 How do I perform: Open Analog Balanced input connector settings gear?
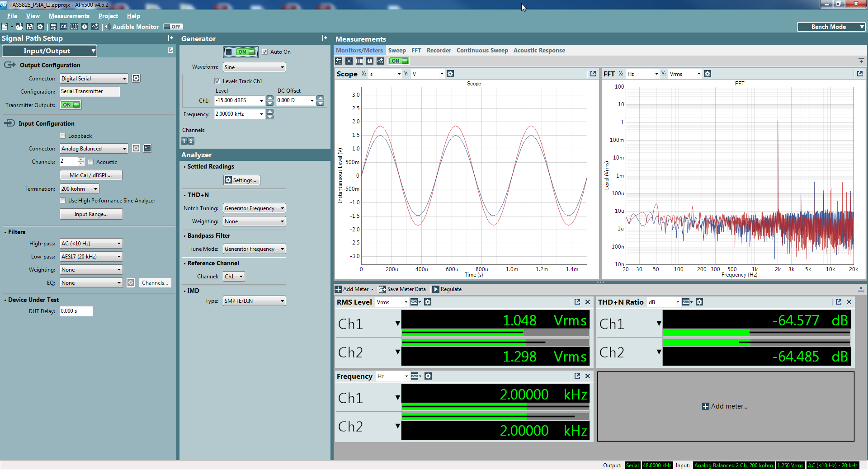[x=136, y=148]
